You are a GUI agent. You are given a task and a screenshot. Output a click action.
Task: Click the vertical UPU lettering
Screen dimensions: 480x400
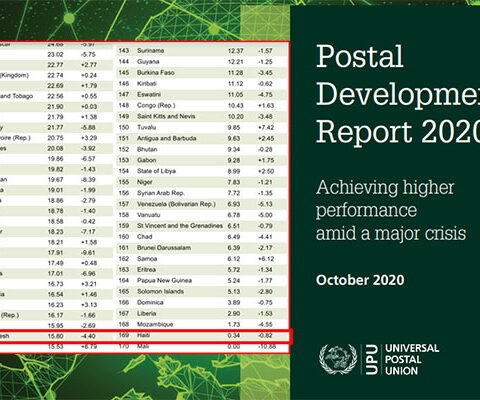point(372,360)
